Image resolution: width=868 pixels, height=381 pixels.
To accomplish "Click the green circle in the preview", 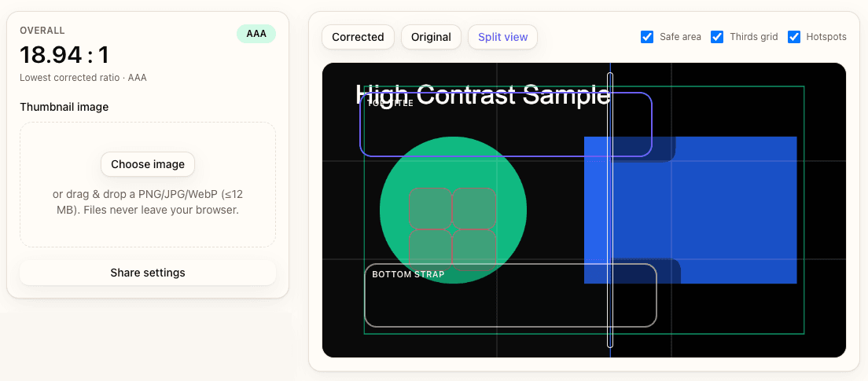I will [x=453, y=210].
